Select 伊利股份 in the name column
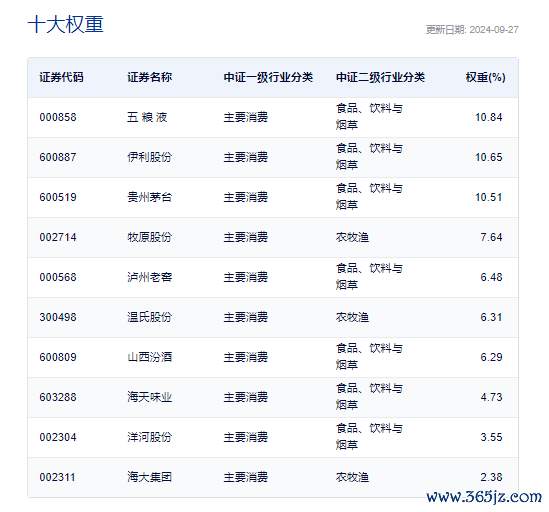Screen dimensions: 549x512 pos(150,157)
